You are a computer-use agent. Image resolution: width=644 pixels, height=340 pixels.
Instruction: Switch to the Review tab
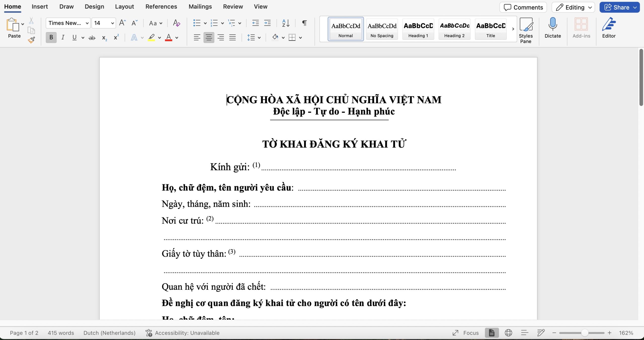(233, 7)
